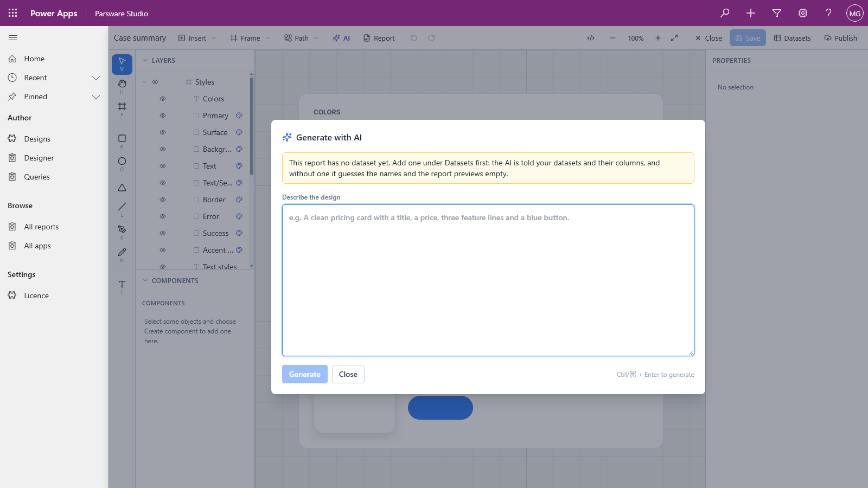Zoom out with the minus icon
868x488 pixels.
tap(612, 38)
